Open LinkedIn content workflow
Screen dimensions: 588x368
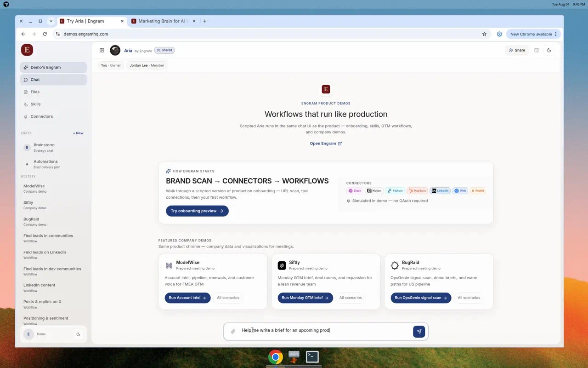[x=53, y=287]
